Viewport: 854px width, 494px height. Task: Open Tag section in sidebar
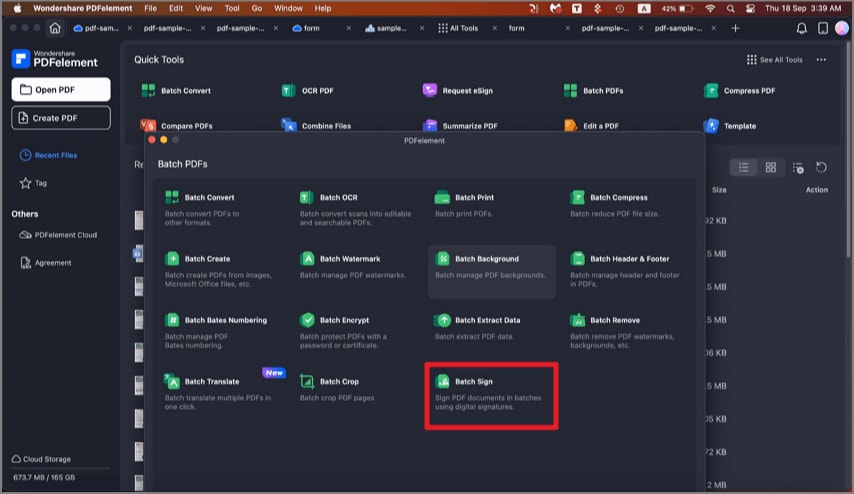[33, 183]
